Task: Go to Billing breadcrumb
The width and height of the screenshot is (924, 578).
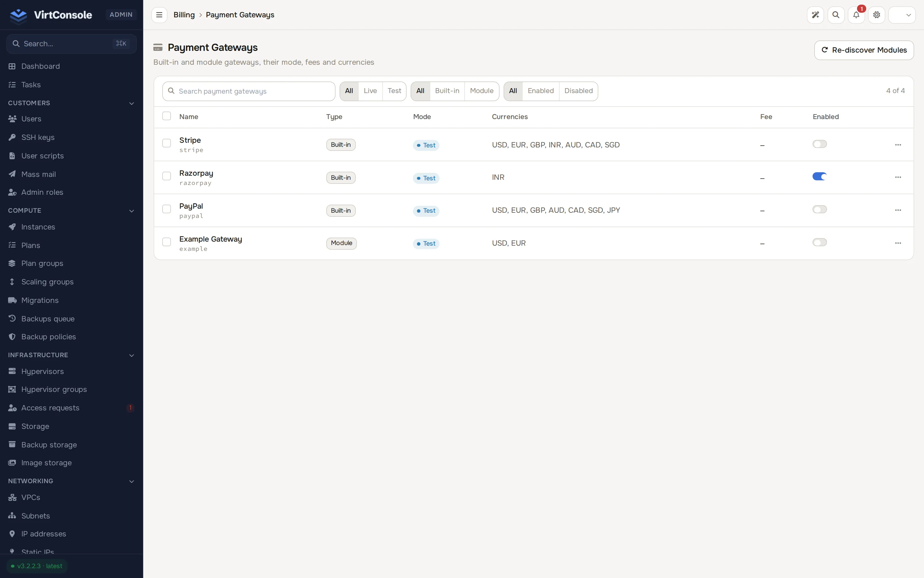Action: point(184,15)
